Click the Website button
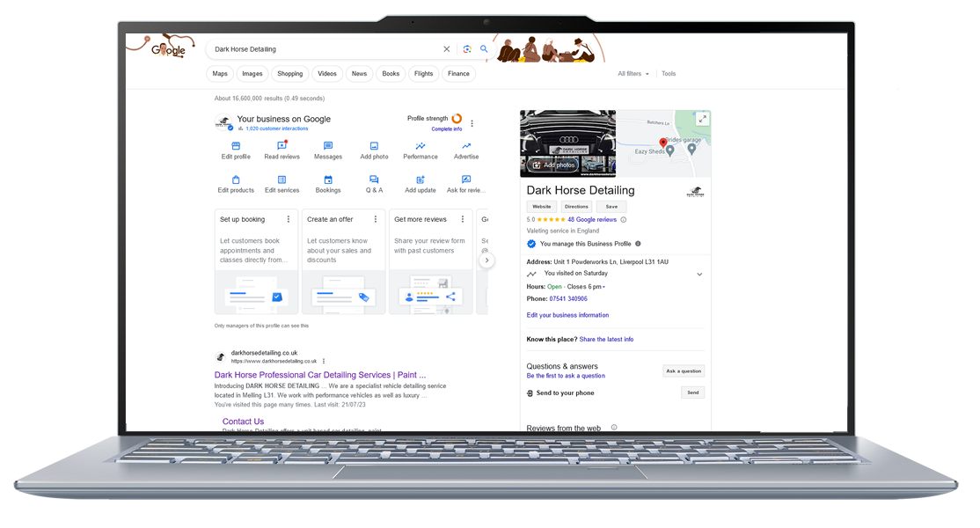Viewport: 980px width, 528px height. (x=541, y=207)
